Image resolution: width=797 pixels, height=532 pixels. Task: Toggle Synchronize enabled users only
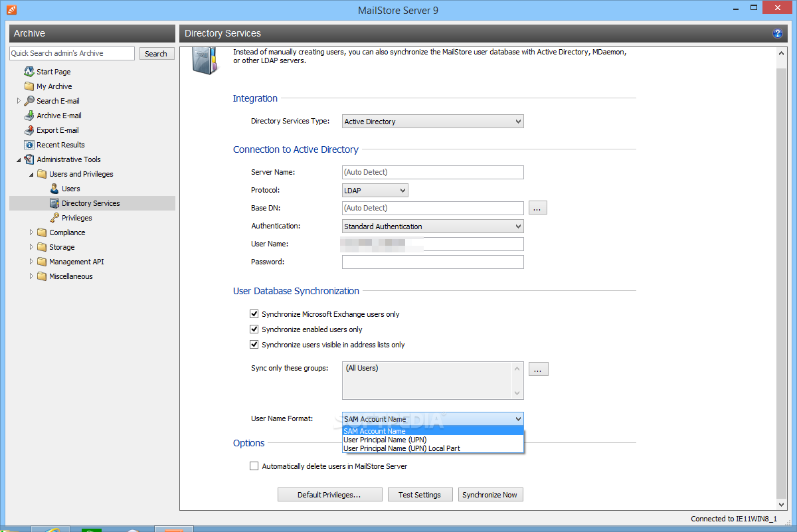[254, 329]
